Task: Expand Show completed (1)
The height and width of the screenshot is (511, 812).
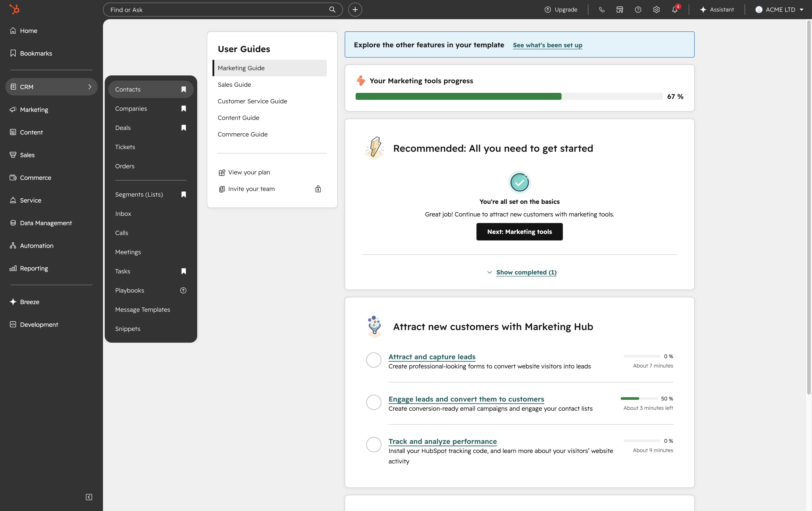Action: (522, 272)
